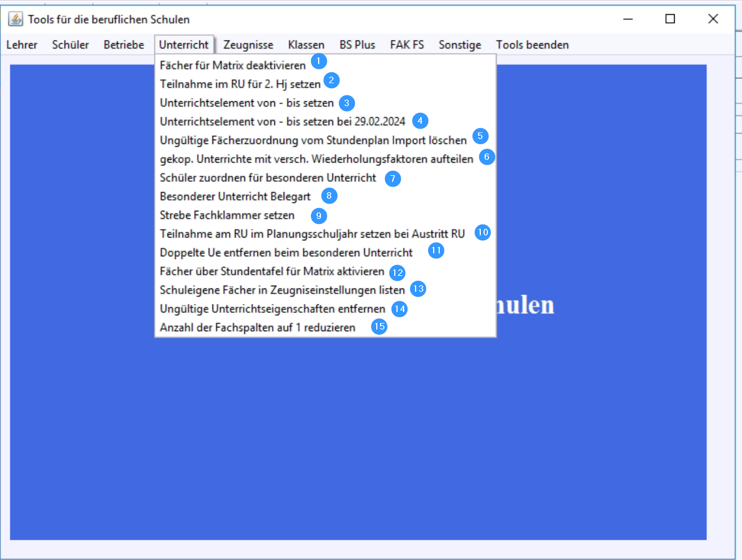Click Tools beenden in the menu bar
The width and height of the screenshot is (742, 560).
[532, 45]
